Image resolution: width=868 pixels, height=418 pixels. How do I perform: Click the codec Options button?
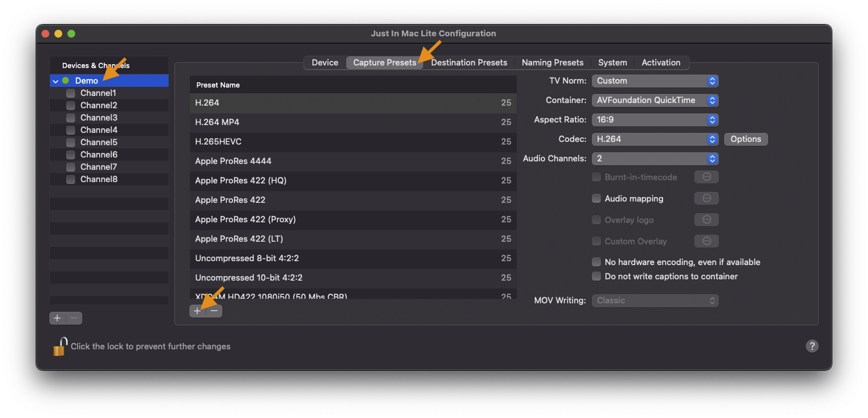[x=745, y=139]
